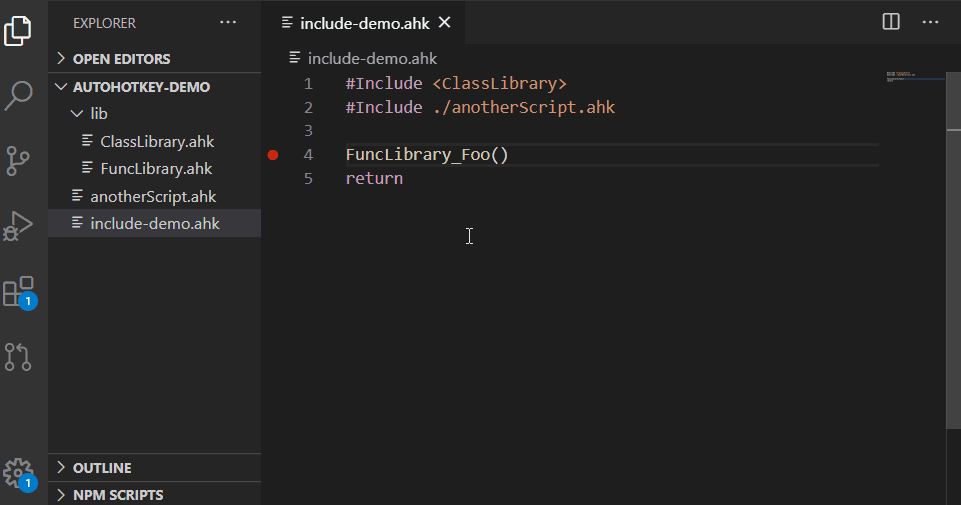Image resolution: width=961 pixels, height=505 pixels.
Task: Collapse the lib folder
Action: click(x=154, y=113)
